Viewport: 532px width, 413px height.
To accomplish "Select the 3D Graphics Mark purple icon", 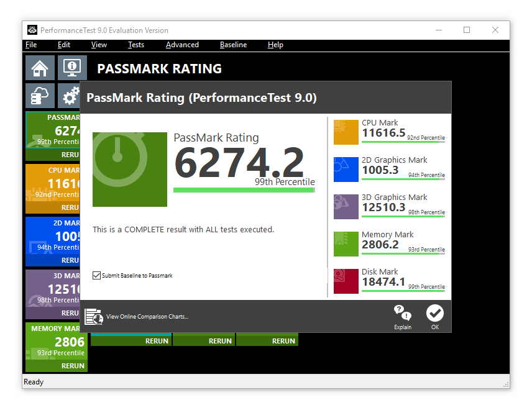I will coord(346,207).
